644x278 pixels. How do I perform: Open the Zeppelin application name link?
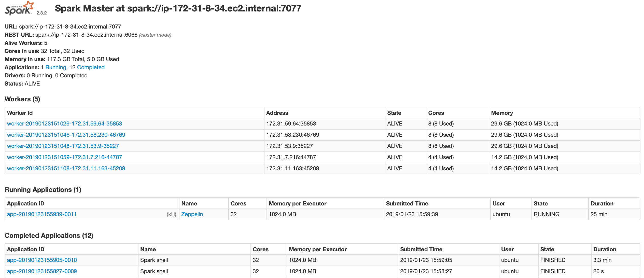[192, 214]
